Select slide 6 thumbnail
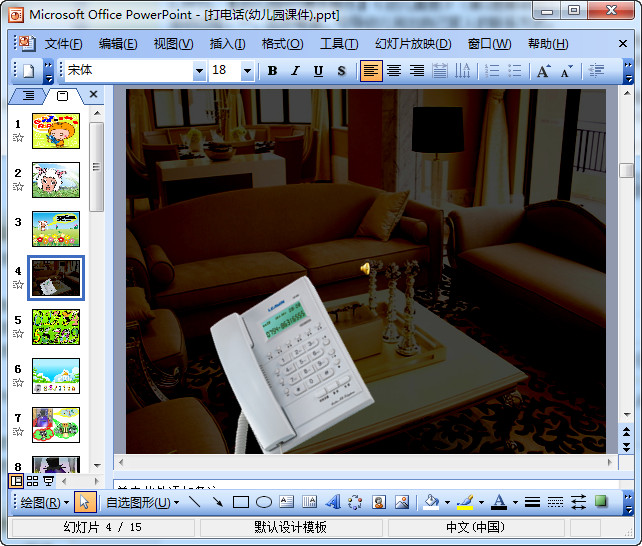This screenshot has width=642, height=546. click(x=56, y=376)
